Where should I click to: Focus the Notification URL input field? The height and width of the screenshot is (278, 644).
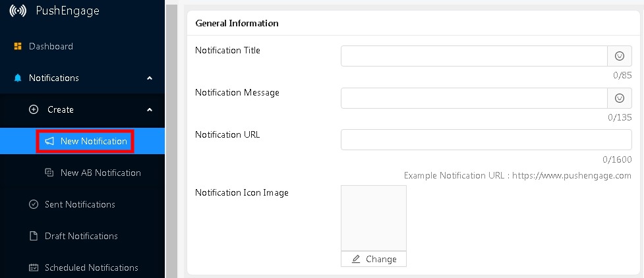pos(486,140)
